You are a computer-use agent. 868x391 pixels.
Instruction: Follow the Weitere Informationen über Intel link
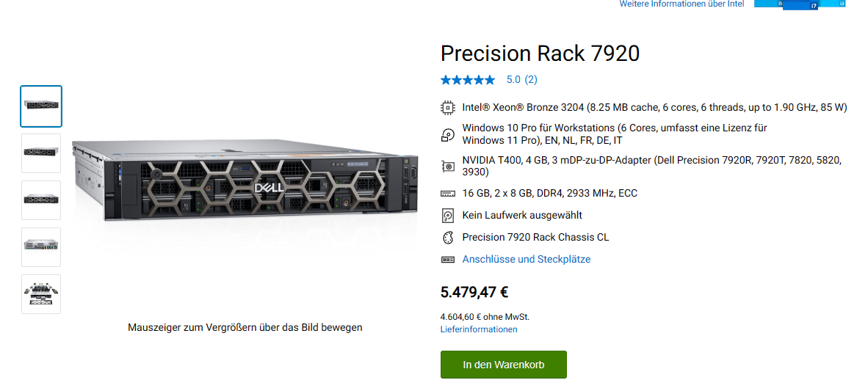(x=681, y=4)
